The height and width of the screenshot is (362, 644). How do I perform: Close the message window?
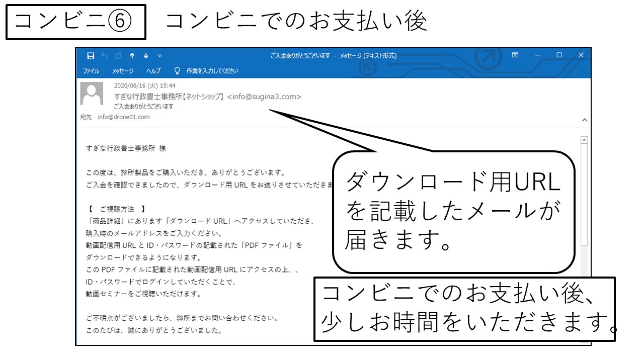[x=581, y=55]
